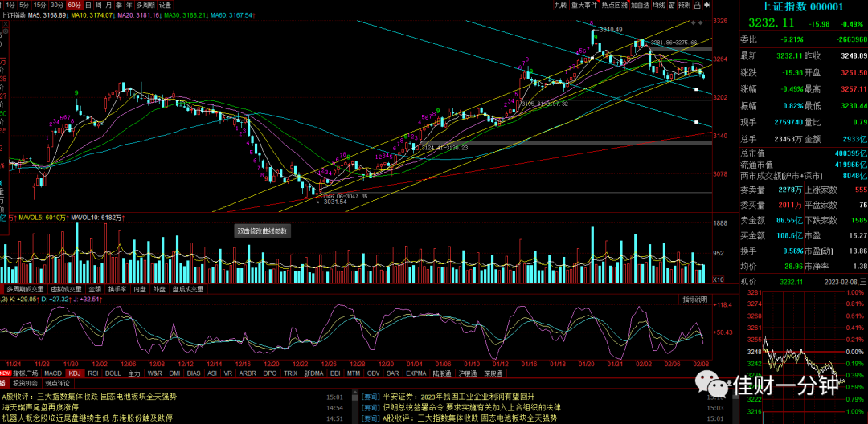Click 加自选 to add to watchlist
The width and height of the screenshot is (868, 424).
pos(640,5)
